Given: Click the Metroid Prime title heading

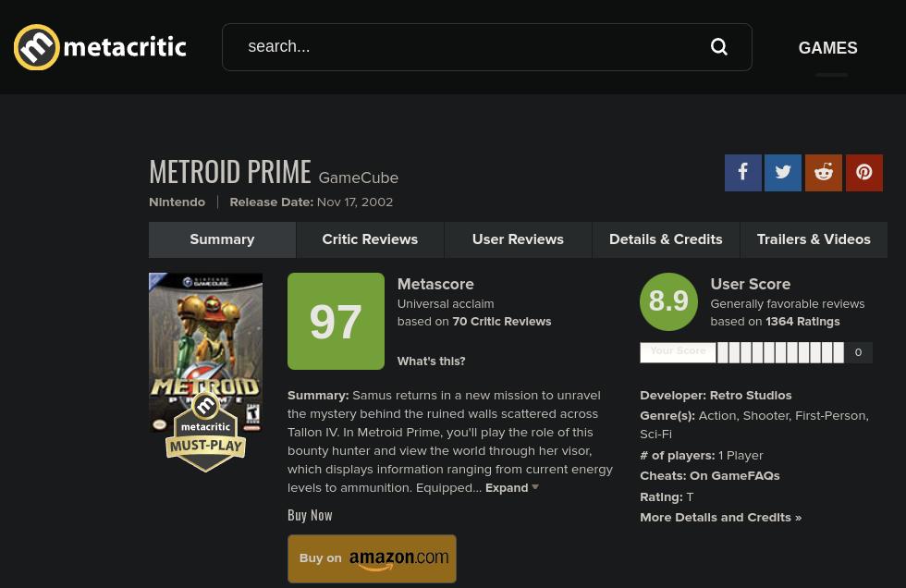Looking at the screenshot, I should pos(230,172).
